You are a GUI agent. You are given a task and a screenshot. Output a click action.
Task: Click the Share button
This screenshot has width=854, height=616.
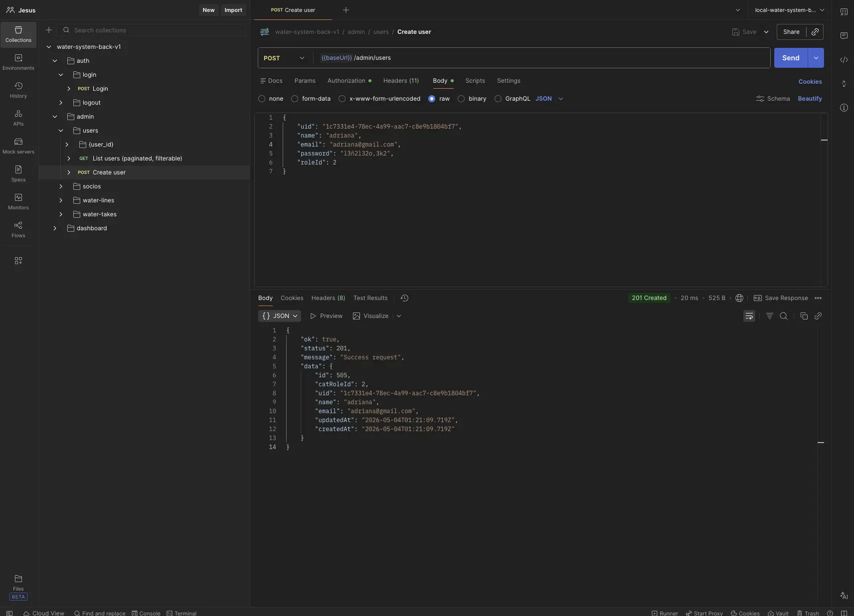point(791,32)
